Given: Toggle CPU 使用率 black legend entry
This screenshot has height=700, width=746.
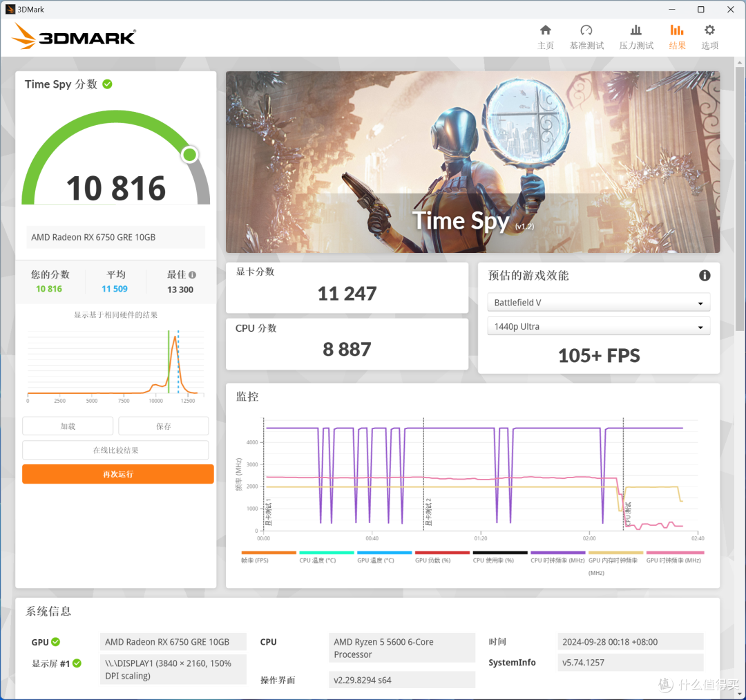Looking at the screenshot, I should (500, 557).
